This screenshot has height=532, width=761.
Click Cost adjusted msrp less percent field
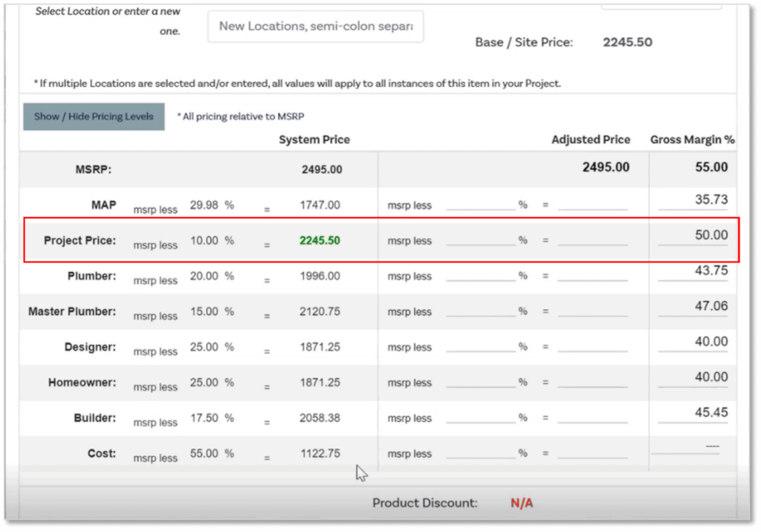pyautogui.click(x=481, y=452)
